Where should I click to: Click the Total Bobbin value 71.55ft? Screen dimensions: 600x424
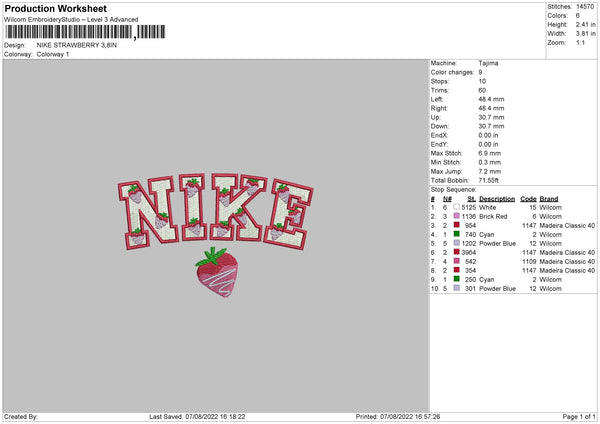[x=489, y=180]
